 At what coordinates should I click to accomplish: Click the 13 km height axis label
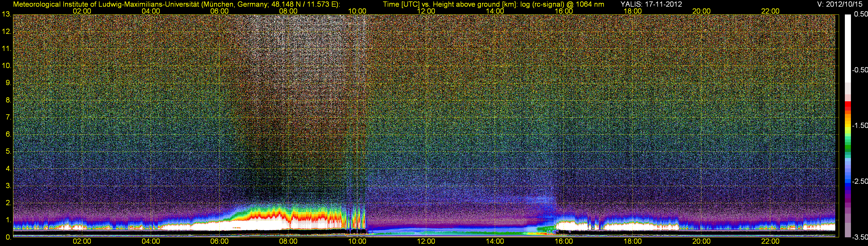pyautogui.click(x=6, y=14)
